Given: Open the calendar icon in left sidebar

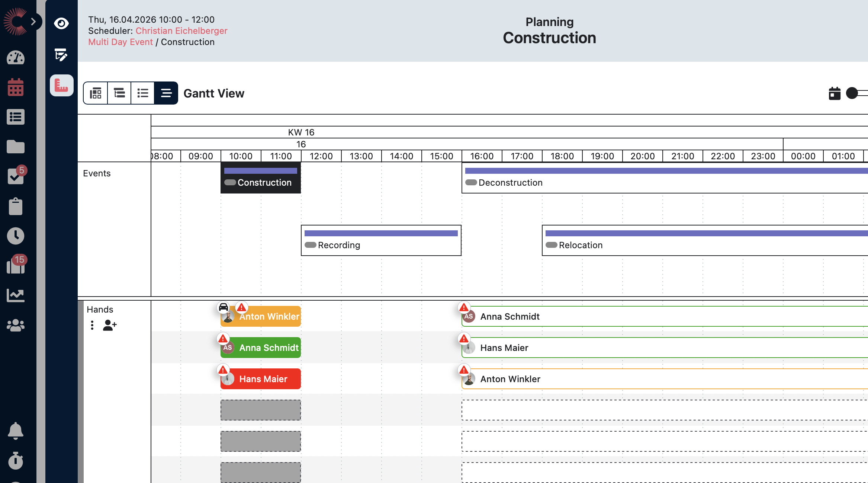Looking at the screenshot, I should coord(16,87).
